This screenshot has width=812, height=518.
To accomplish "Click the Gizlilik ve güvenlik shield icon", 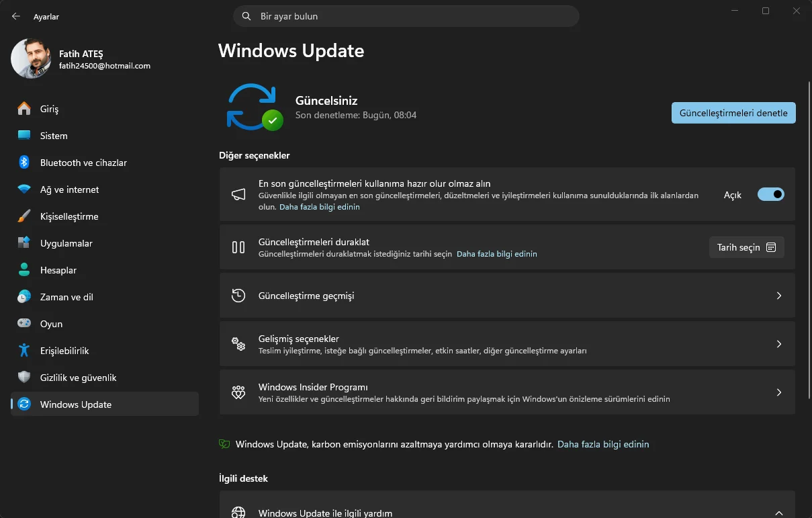I will click(x=24, y=378).
